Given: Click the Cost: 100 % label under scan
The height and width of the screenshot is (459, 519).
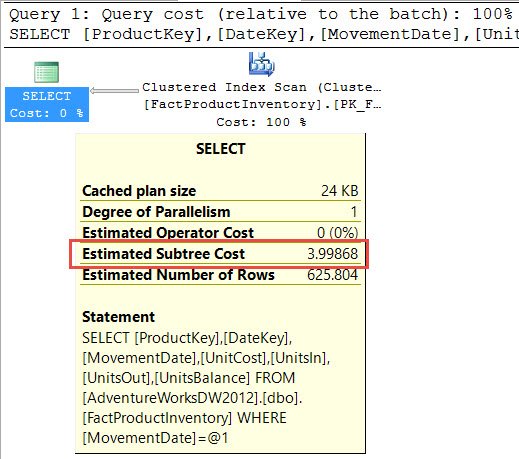Looking at the screenshot, I should [261, 122].
